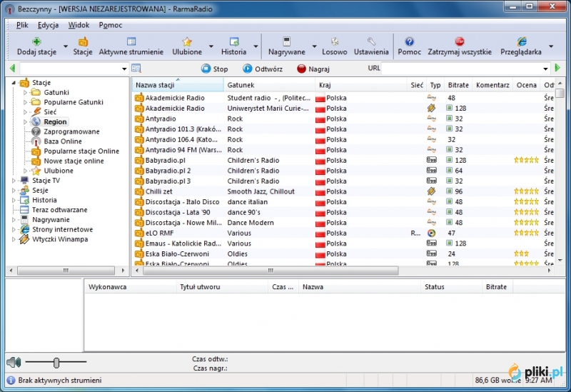Screen dimensions: 571x392
Task: Open the Nagrywane dropdown arrow
Action: click(x=314, y=46)
